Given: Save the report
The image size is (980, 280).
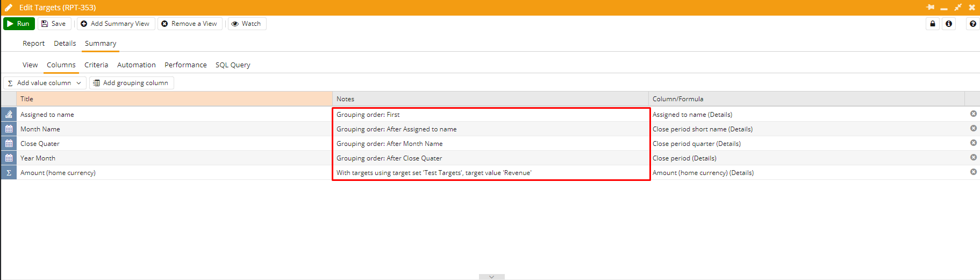Looking at the screenshot, I should [54, 24].
